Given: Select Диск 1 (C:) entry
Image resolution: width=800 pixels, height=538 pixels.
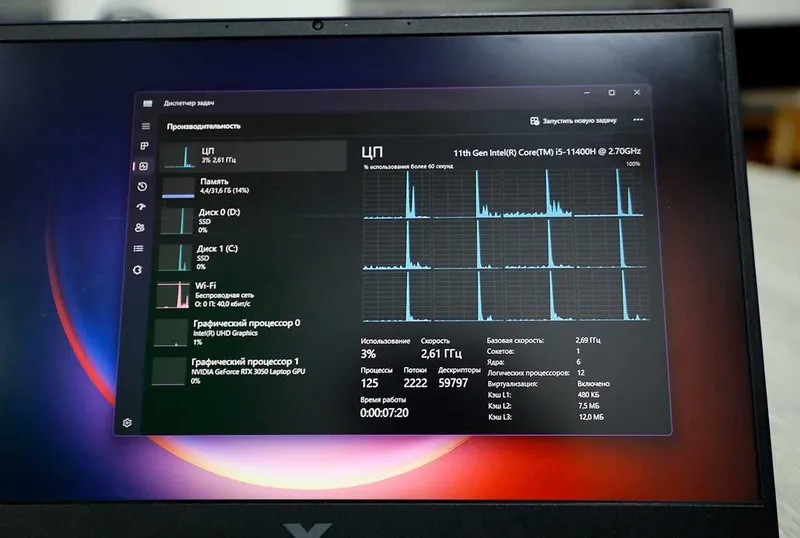Looking at the screenshot, I should click(x=250, y=258).
